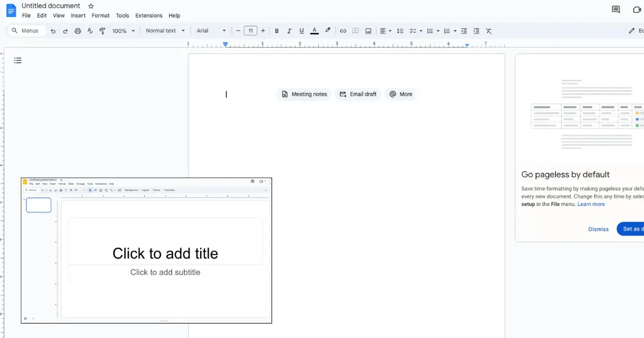Open the highlight color picker
Image resolution: width=644 pixels, height=338 pixels.
click(327, 31)
